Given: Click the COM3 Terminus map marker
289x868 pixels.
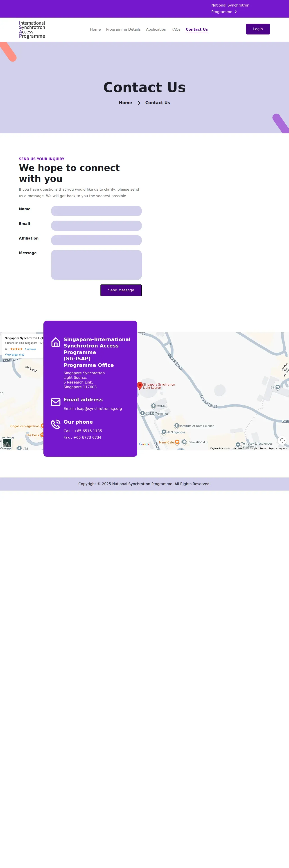Looking at the screenshot, I should [142, 413].
